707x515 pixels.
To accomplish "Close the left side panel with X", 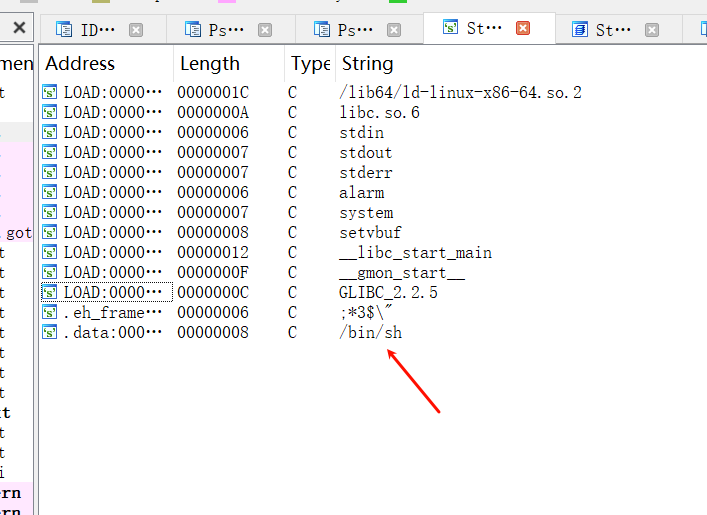I will 19,28.
